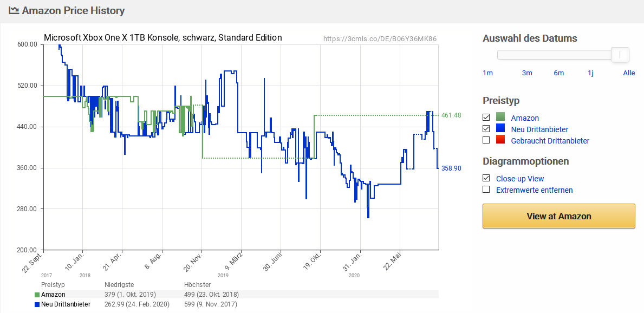This screenshot has width=644, height=313.
Task: Choose the 1j date range
Action: pyautogui.click(x=590, y=73)
